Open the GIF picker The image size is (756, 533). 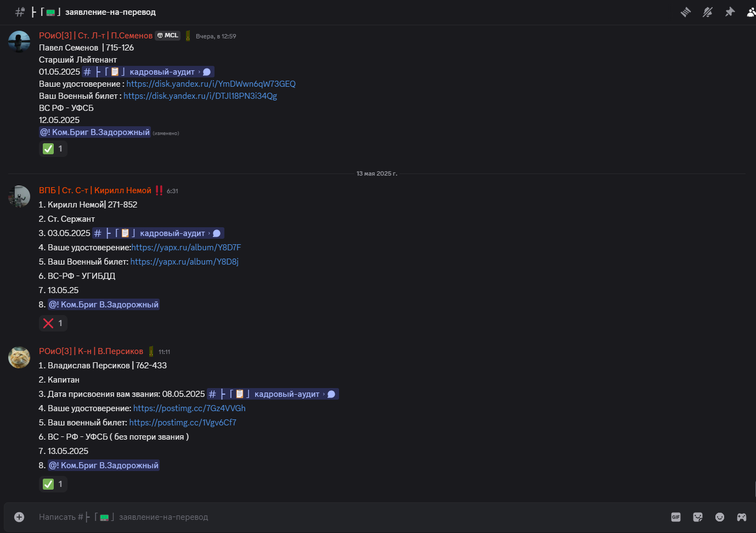(x=676, y=517)
